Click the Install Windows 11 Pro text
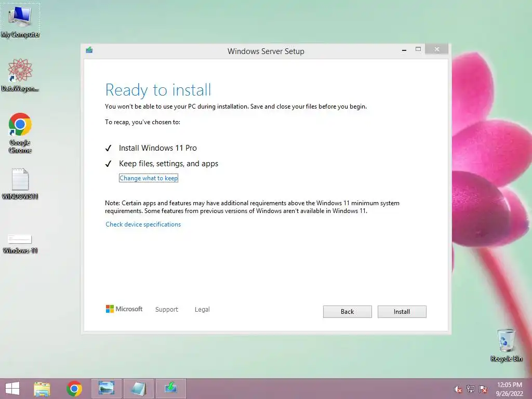 pyautogui.click(x=158, y=148)
